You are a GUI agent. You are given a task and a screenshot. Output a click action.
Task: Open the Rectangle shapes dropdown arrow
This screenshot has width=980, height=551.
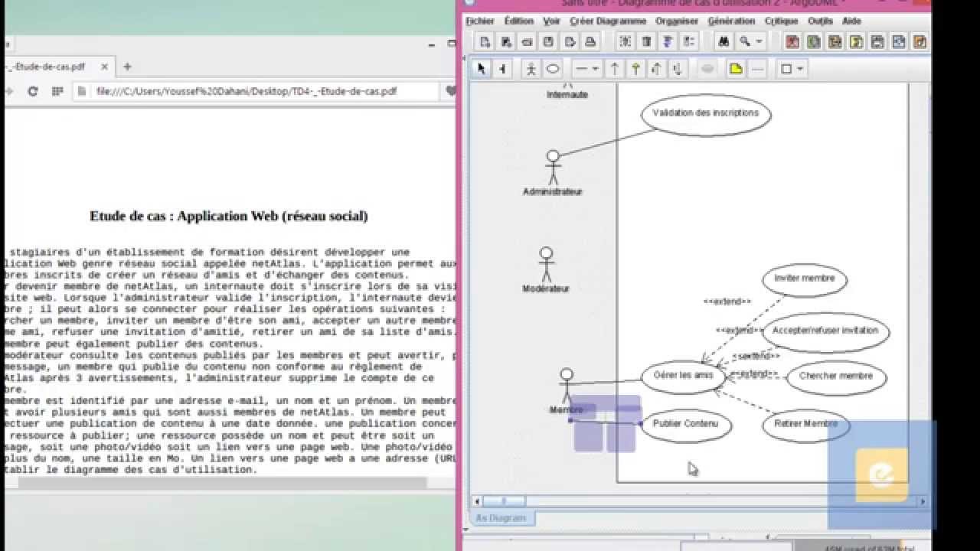tap(800, 69)
